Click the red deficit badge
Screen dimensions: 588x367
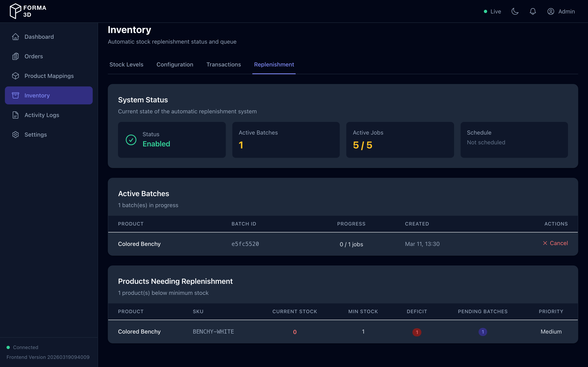[417, 332]
